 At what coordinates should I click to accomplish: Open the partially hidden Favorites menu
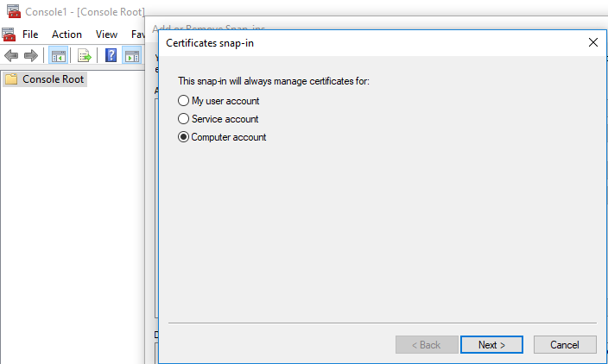(x=138, y=35)
